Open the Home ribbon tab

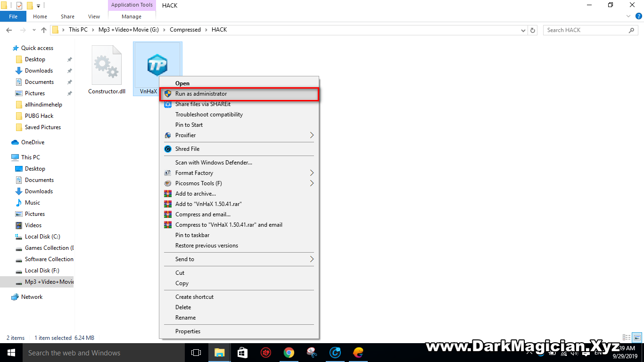(x=40, y=16)
